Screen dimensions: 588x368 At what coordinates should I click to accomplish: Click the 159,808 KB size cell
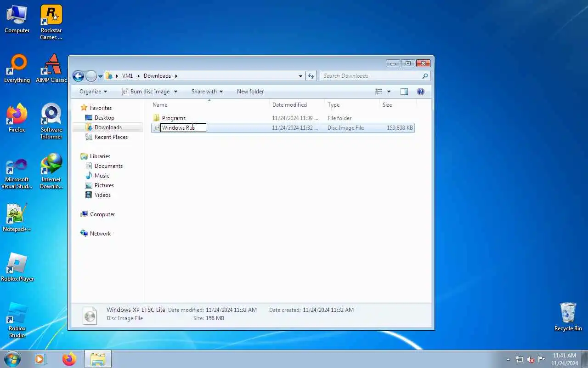[400, 128]
